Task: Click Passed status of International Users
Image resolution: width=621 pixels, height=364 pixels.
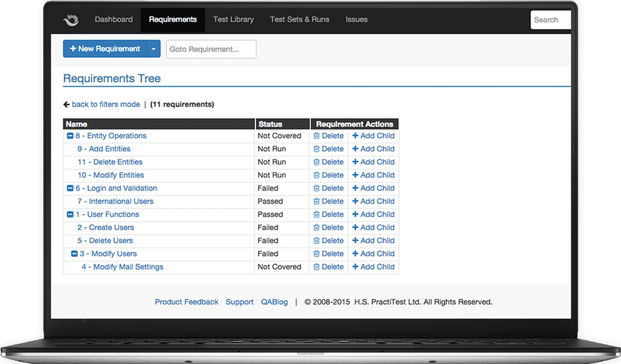Action: [x=270, y=201]
